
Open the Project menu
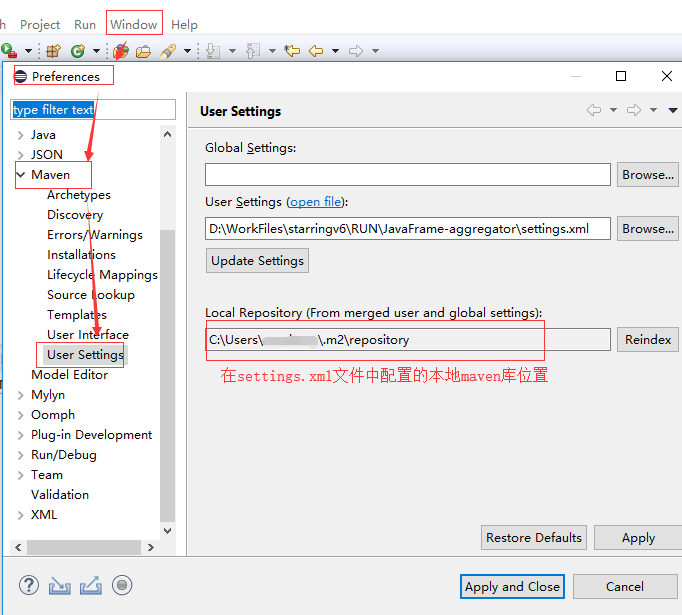point(40,25)
